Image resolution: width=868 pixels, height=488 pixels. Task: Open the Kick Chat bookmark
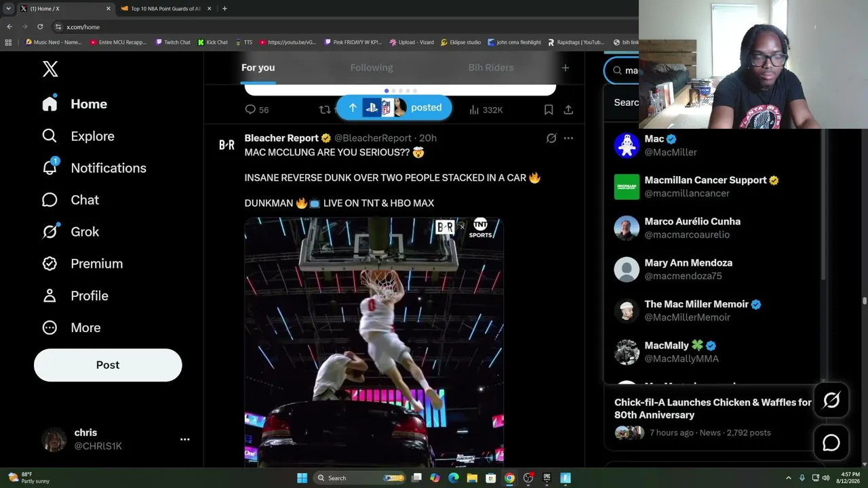[x=213, y=43]
